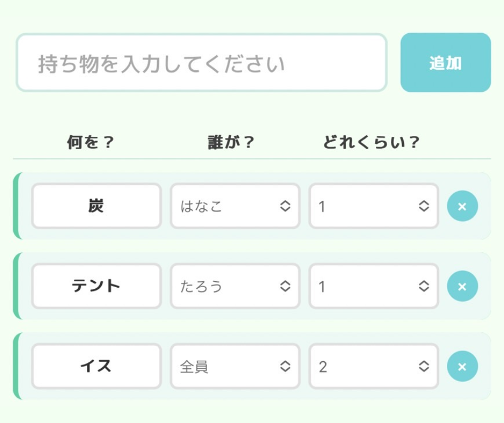
Task: Click the chevron arrows in はなこ selector
Action: tap(285, 206)
